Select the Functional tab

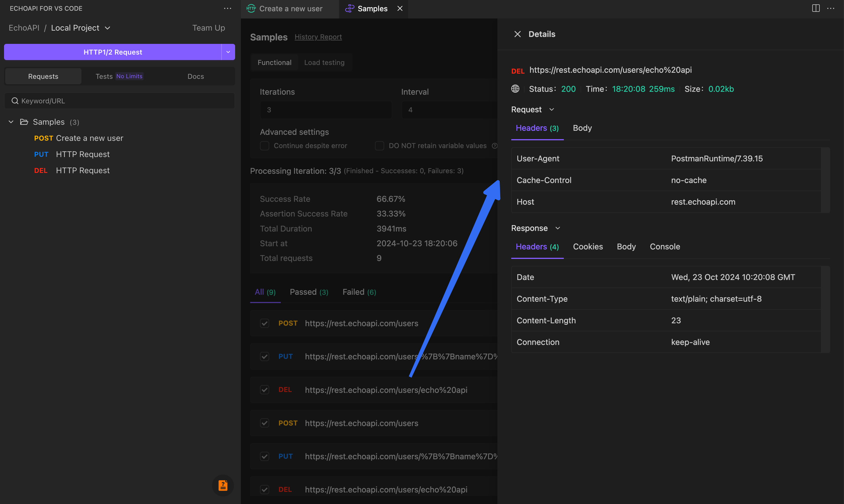(274, 62)
